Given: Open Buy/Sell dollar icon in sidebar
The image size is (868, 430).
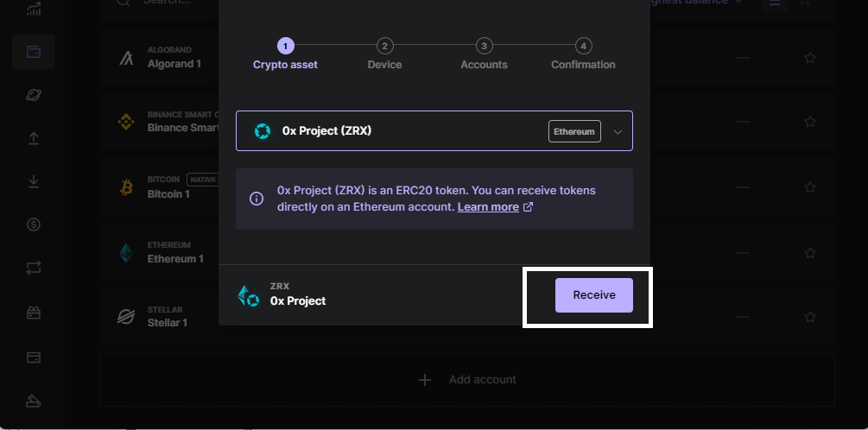Looking at the screenshot, I should point(34,224).
